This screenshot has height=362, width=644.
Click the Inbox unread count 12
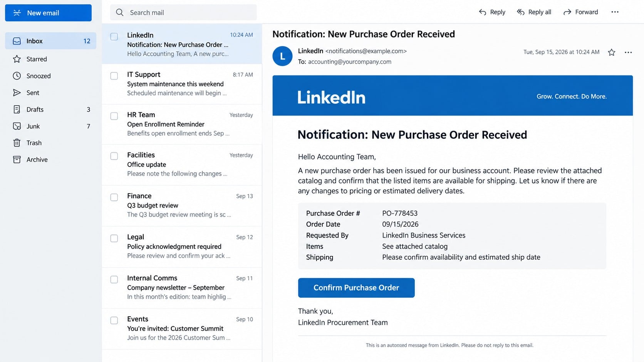pyautogui.click(x=87, y=41)
